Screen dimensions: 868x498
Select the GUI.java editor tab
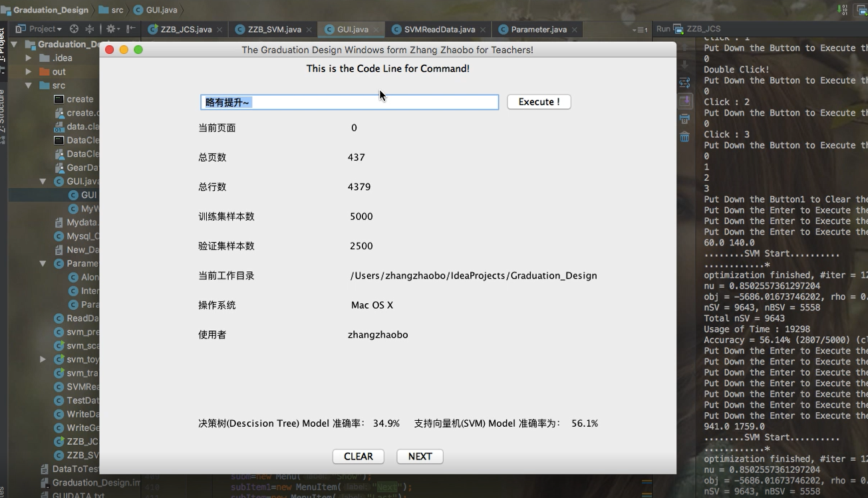point(353,29)
